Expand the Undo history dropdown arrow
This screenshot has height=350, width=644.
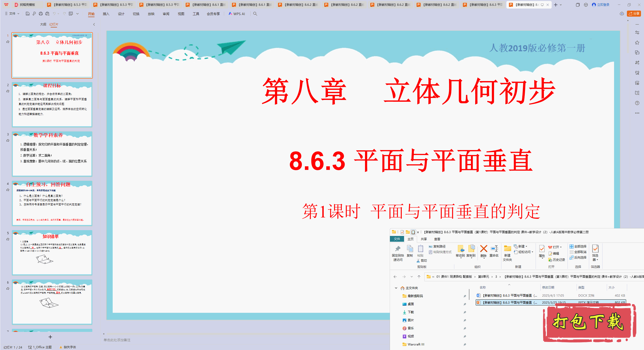coord(58,14)
